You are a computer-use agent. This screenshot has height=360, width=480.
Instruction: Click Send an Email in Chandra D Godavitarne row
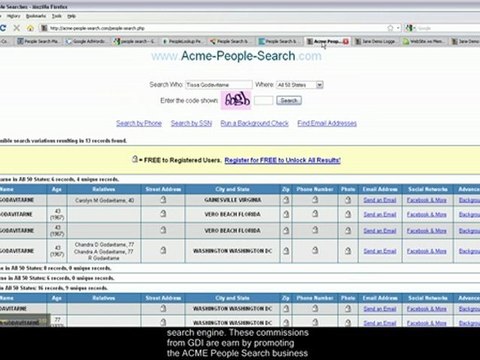(380, 251)
